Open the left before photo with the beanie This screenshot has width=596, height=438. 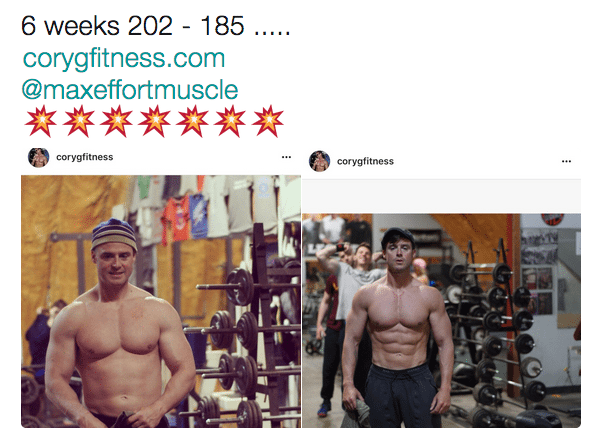click(x=161, y=301)
